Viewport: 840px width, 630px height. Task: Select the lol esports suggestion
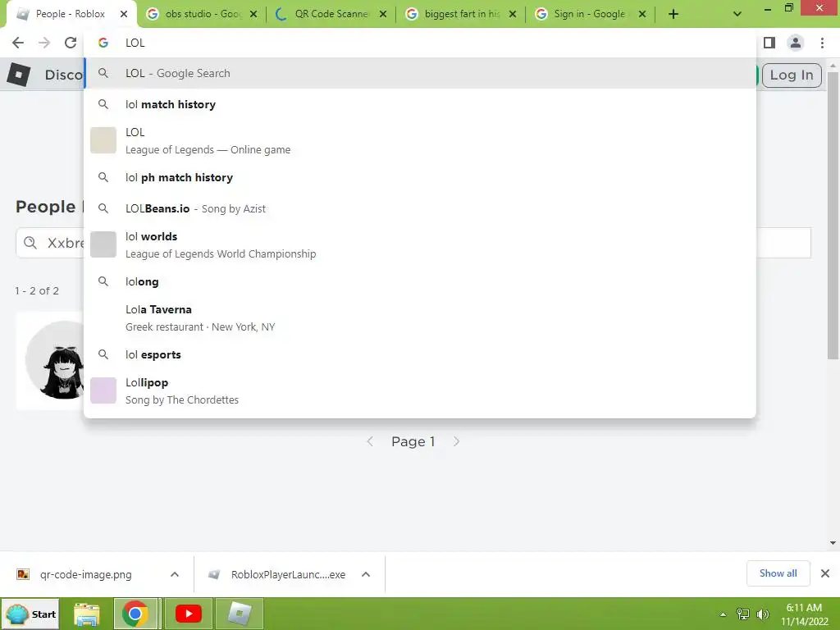coord(420,354)
